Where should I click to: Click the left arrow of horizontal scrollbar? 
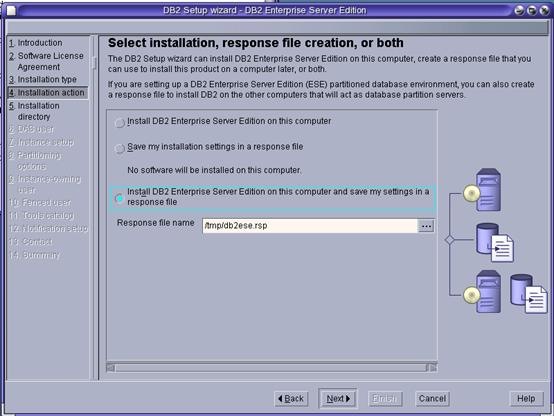point(111,368)
